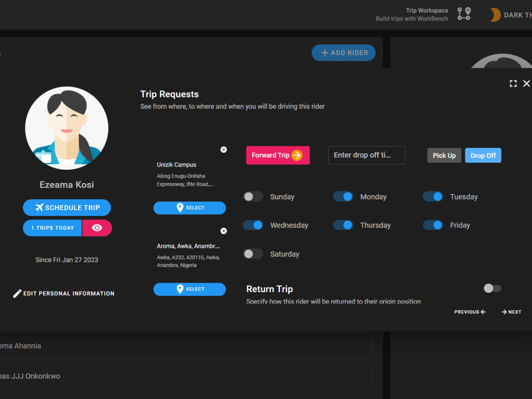Edit personal information link
This screenshot has width=532, height=399.
pos(64,294)
